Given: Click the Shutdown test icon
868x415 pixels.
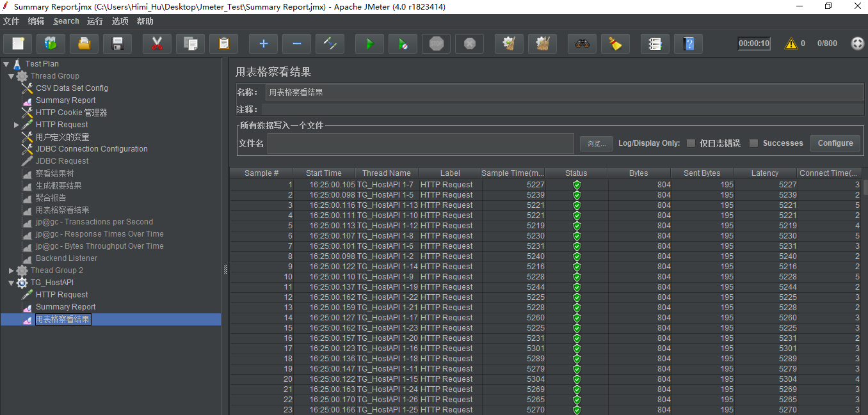Looking at the screenshot, I should click(x=469, y=43).
